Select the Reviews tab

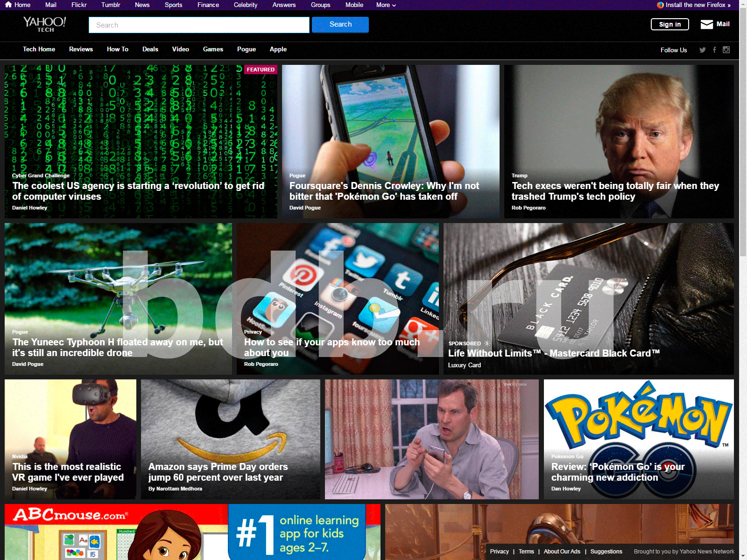pos(81,49)
